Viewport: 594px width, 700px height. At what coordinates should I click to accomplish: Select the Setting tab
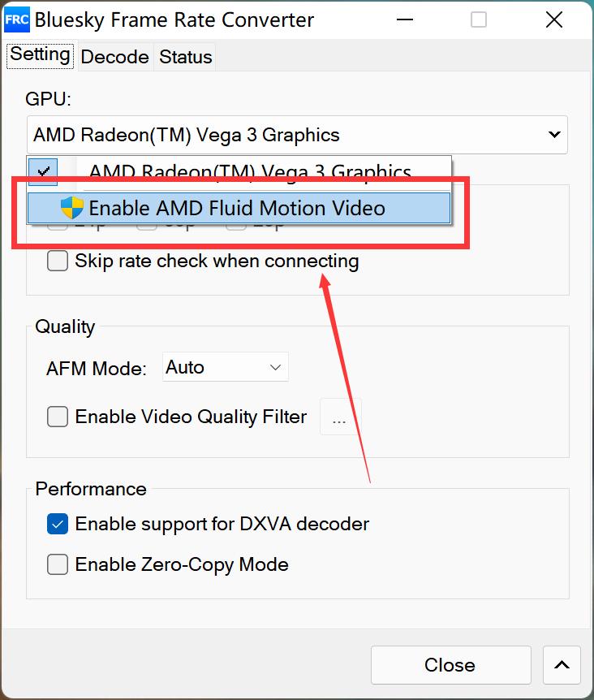pos(40,54)
